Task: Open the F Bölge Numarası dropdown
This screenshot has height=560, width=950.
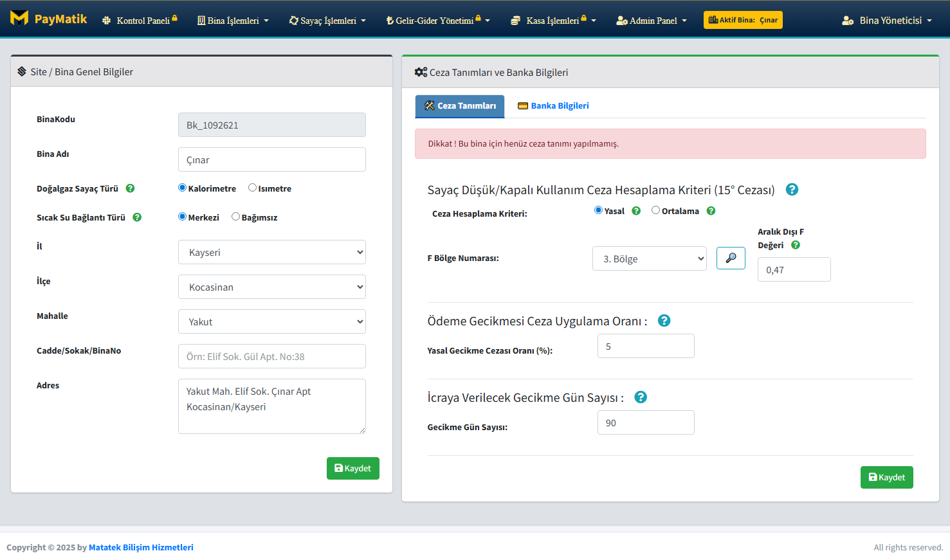Action: 649,258
